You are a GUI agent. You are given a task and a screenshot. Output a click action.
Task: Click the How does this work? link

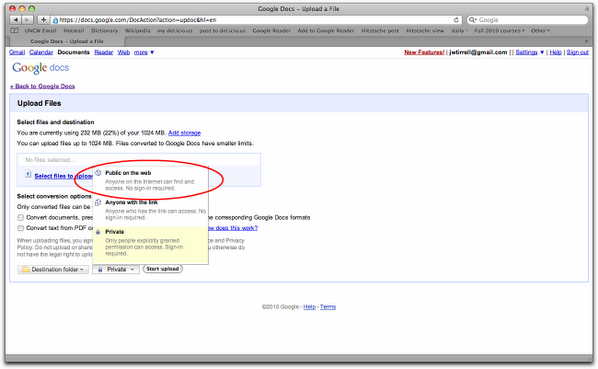[x=233, y=228]
